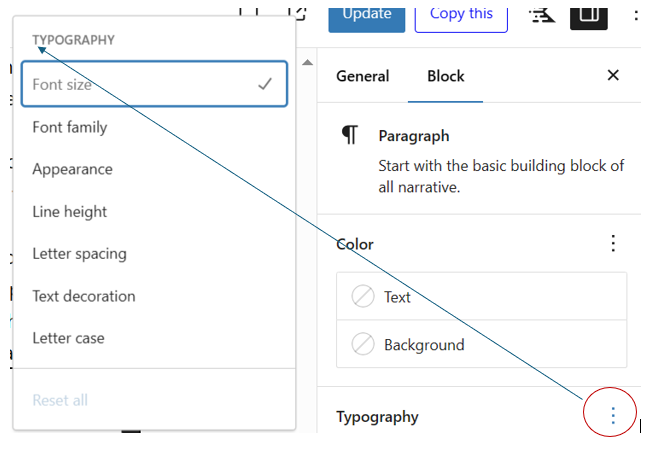
Task: Open Typography options three-dot menu
Action: click(613, 415)
